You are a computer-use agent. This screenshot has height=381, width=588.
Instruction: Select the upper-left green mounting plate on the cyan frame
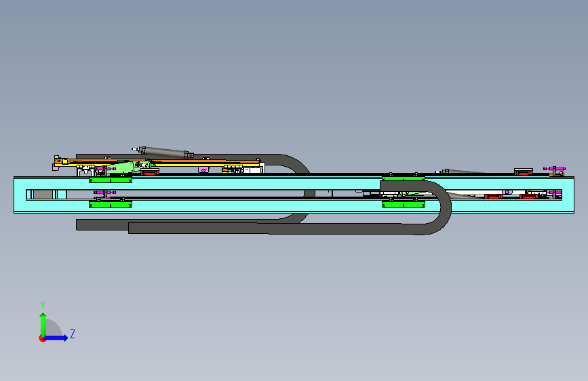[x=111, y=180]
